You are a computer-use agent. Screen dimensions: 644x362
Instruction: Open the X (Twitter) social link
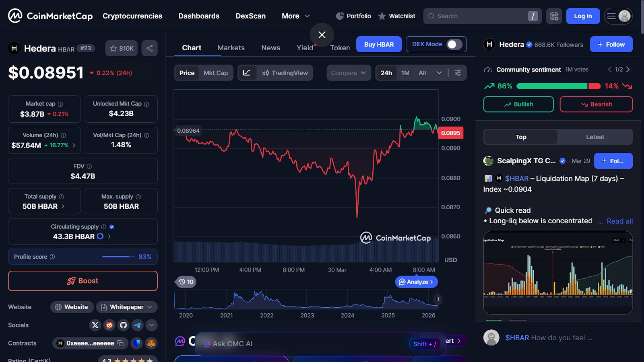[x=95, y=325]
